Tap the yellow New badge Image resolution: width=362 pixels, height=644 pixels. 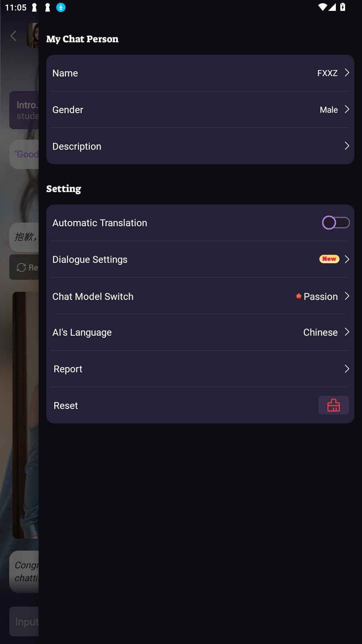(329, 259)
